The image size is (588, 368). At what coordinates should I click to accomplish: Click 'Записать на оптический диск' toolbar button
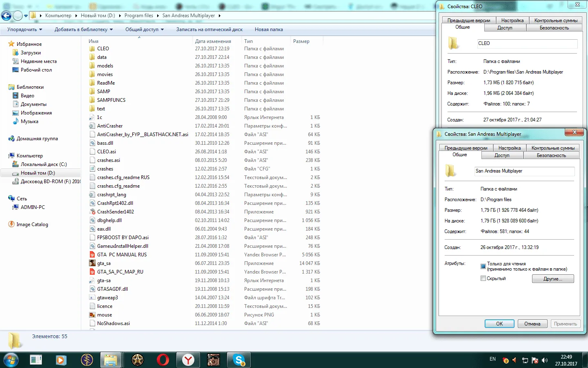[209, 29]
